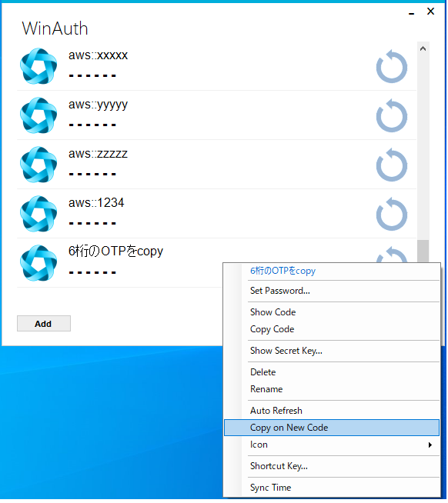This screenshot has width=448, height=503.
Task: Refresh the code for aws::1234
Action: tap(393, 214)
